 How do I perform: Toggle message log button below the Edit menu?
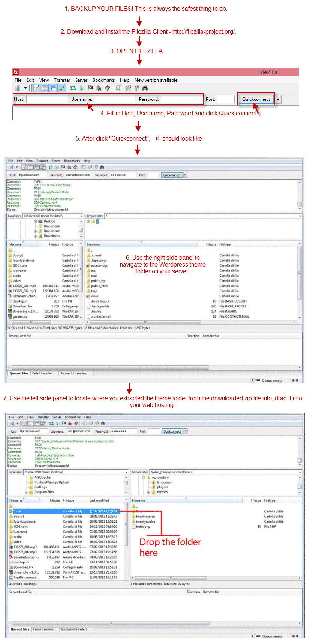[36, 88]
